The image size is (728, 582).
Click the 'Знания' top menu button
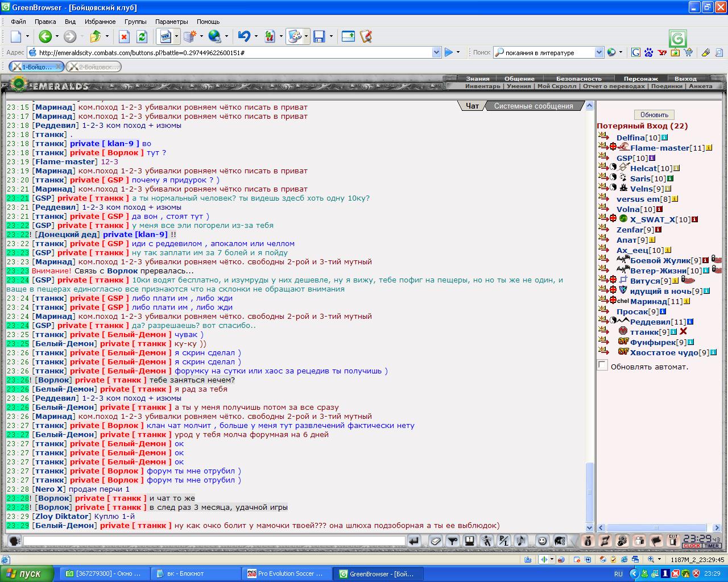477,78
